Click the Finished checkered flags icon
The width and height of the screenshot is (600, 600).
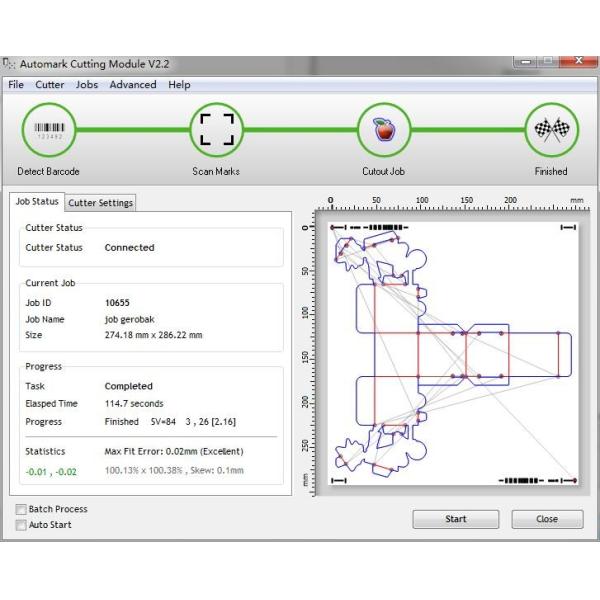551,130
